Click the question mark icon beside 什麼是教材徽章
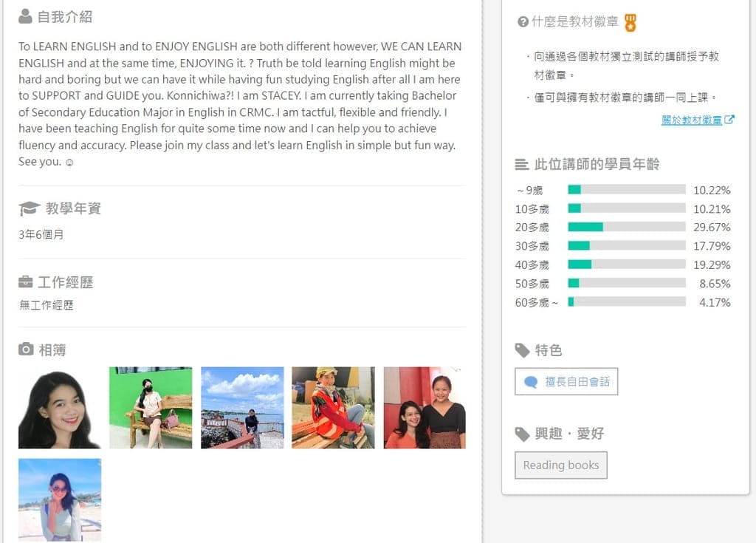 click(x=523, y=21)
